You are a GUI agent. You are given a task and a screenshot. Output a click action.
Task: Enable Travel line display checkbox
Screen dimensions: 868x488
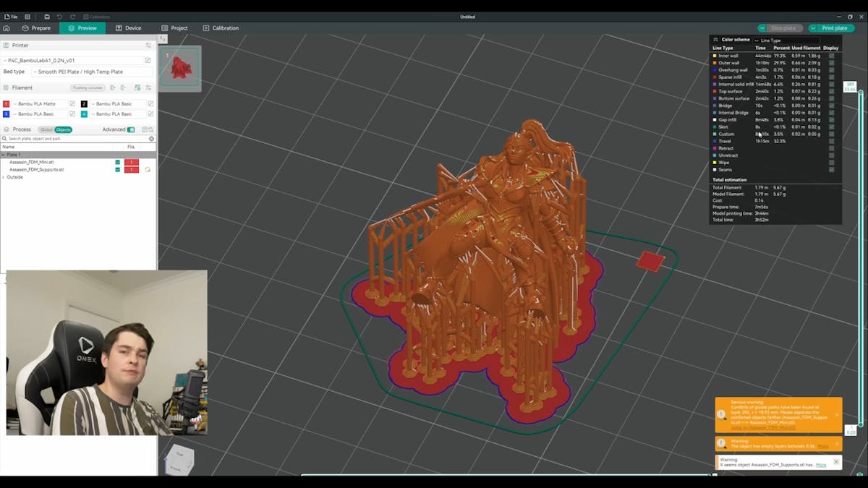tap(831, 141)
